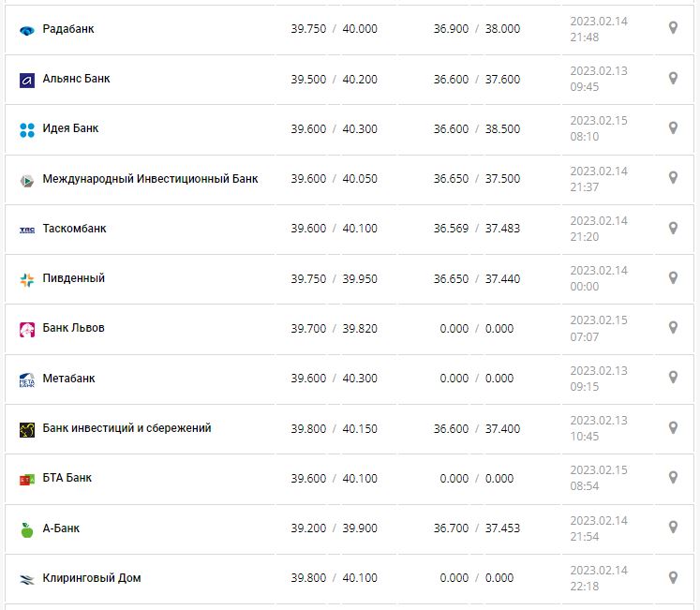The width and height of the screenshot is (700, 610).
Task: Click the Таскомбанк bank name
Action: [x=74, y=228]
